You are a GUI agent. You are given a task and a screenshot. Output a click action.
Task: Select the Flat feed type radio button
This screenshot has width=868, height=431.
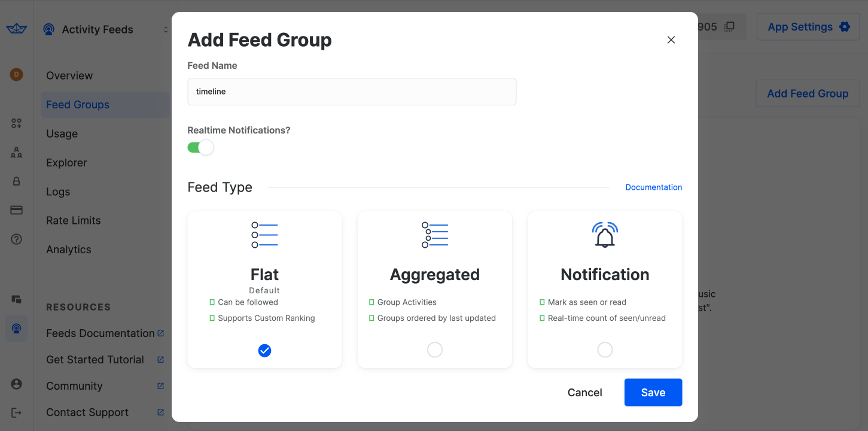point(264,351)
